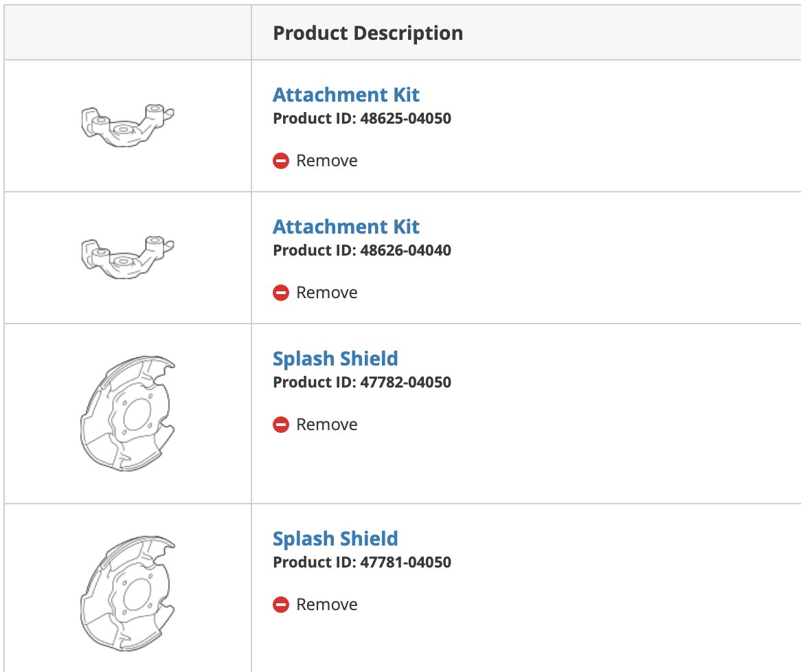Click red minus icon for Splash Shield 47782-04050
This screenshot has width=801, height=672.
[x=281, y=424]
